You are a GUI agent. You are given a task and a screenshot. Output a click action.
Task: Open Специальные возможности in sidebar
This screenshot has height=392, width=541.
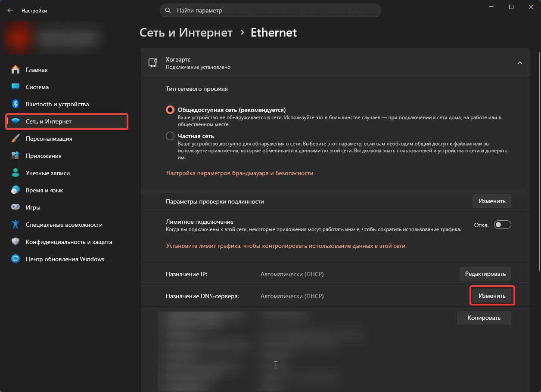[64, 225]
